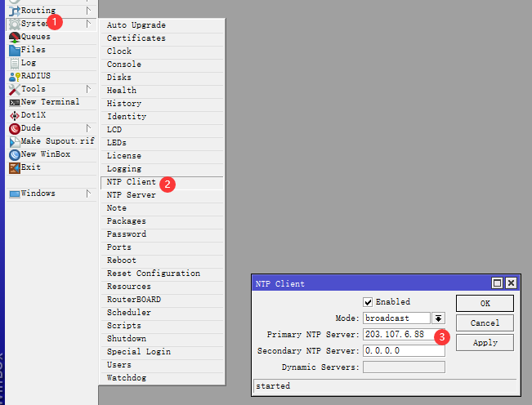Screen dimensions: 532x405
Task: Select Shutdown in System submenu
Action: coord(162,339)
